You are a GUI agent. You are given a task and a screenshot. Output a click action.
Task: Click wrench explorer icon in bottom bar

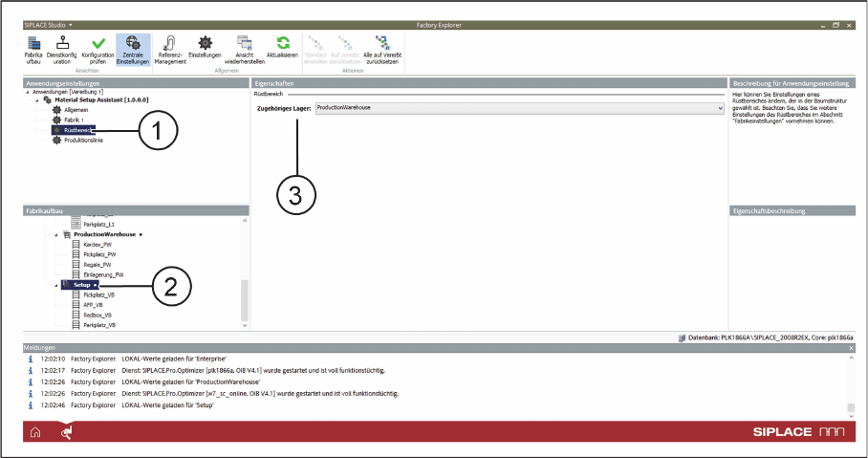click(x=66, y=432)
